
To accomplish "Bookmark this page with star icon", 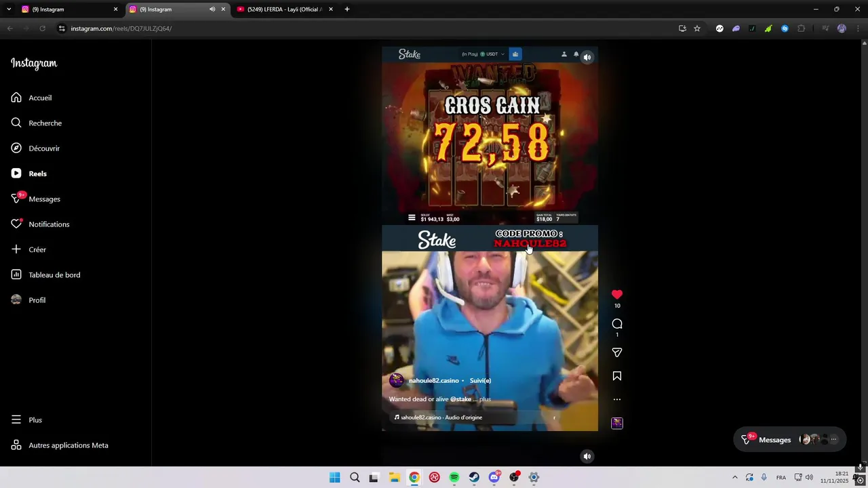I will coord(697,28).
